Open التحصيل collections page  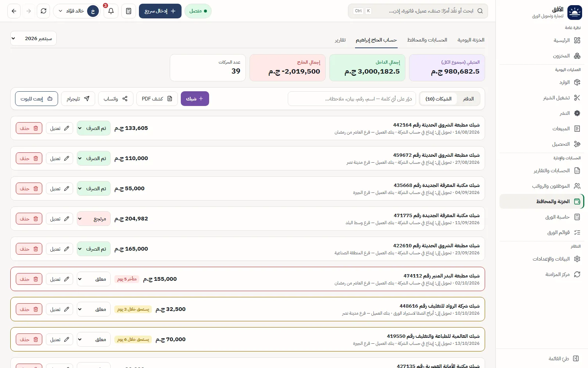(x=542, y=144)
